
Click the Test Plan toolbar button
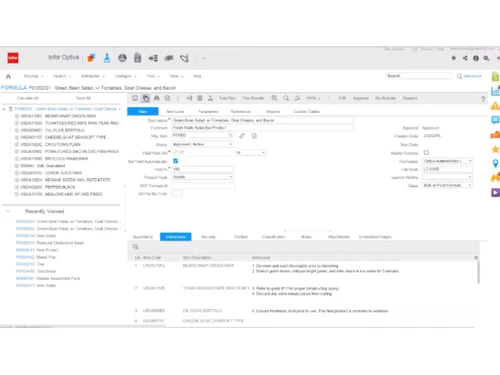pos(227,98)
